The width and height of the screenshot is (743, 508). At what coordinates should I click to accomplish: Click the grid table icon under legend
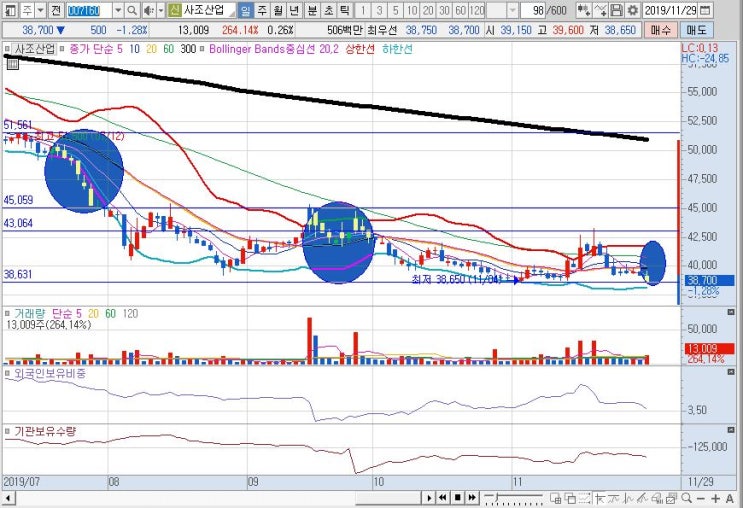click(13, 63)
